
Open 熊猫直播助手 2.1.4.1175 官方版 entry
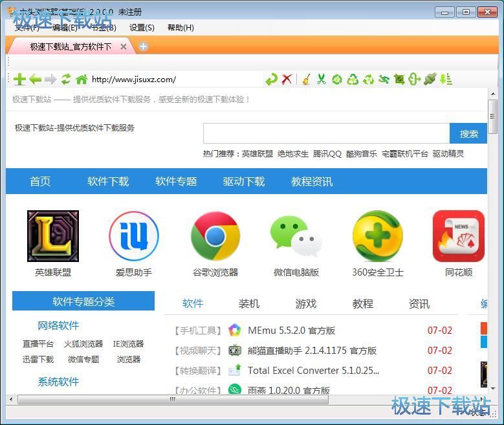[312, 351]
